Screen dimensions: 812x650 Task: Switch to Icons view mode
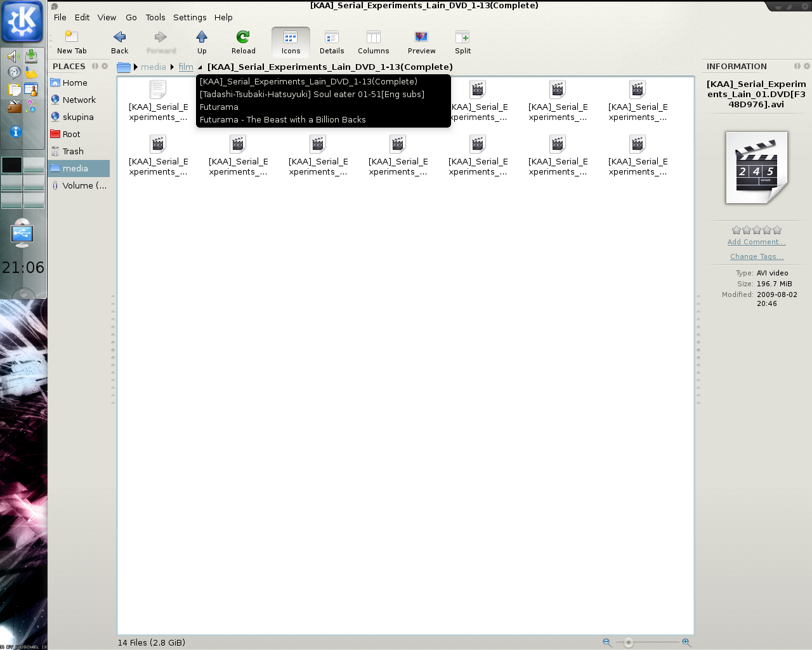pyautogui.click(x=291, y=42)
